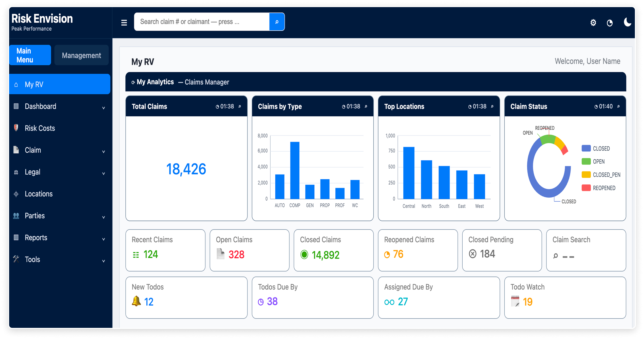The width and height of the screenshot is (644, 339).
Task: Open the settings gear in header
Action: (593, 23)
